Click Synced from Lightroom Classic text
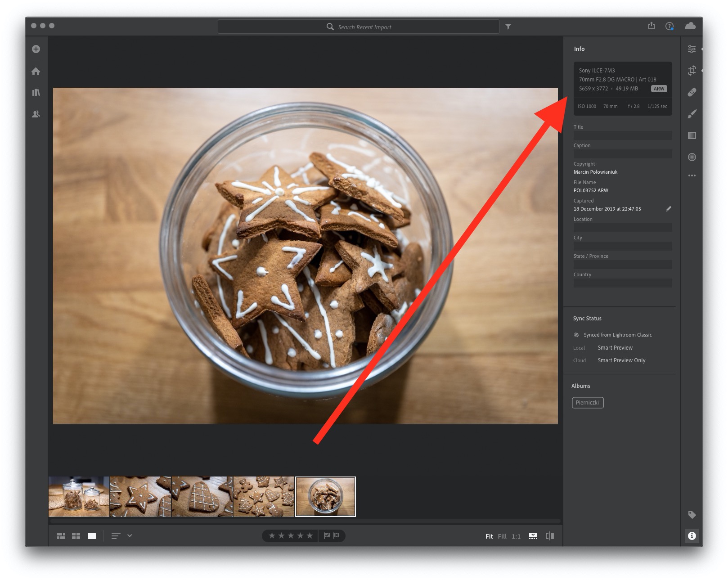Screen dimensions: 728x580 pos(618,335)
